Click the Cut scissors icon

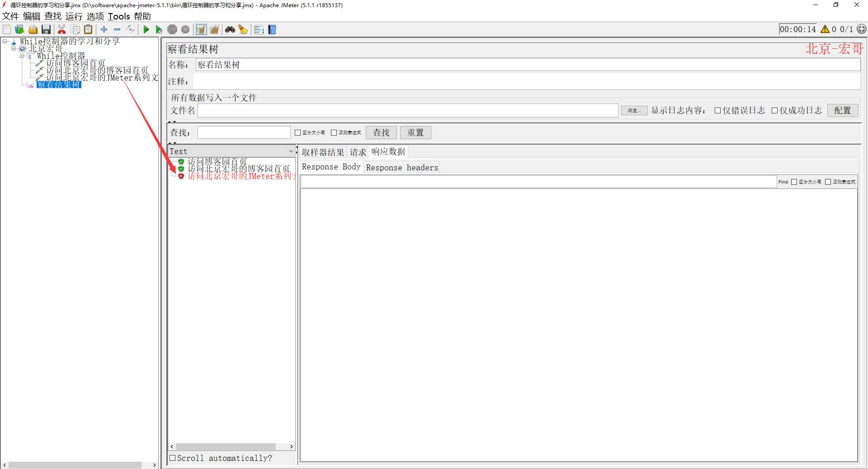(x=62, y=30)
